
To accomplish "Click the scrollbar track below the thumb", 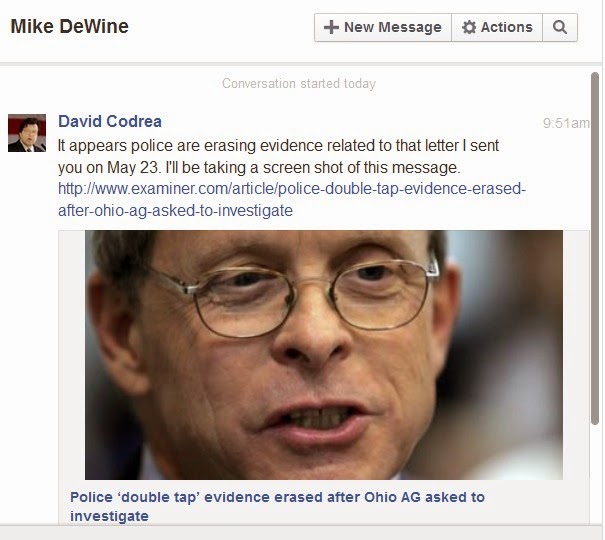I will point(595,474).
